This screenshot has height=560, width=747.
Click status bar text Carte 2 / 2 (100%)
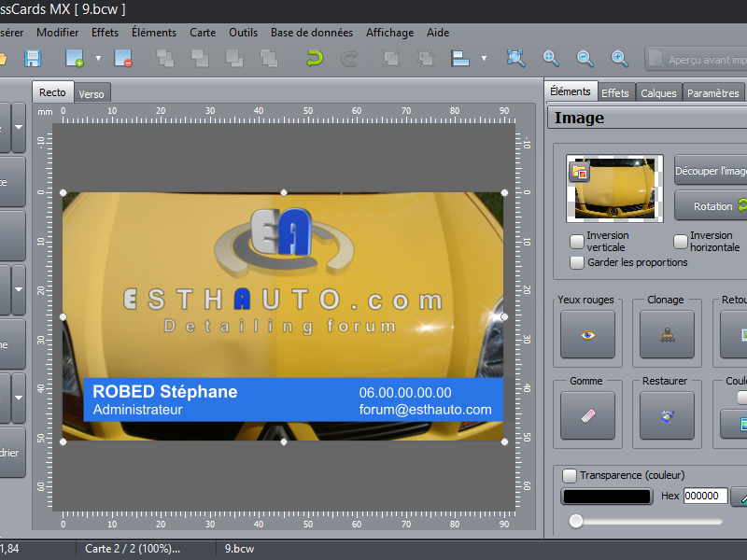pyautogui.click(x=133, y=549)
